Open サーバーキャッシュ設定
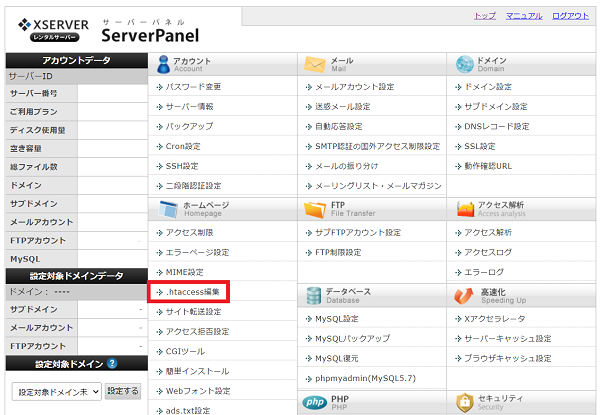 click(x=508, y=339)
